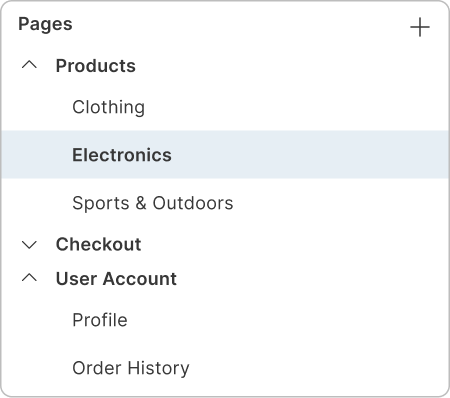This screenshot has width=450, height=398.
Task: Click the down-caret beside Checkout
Action: pos(29,245)
